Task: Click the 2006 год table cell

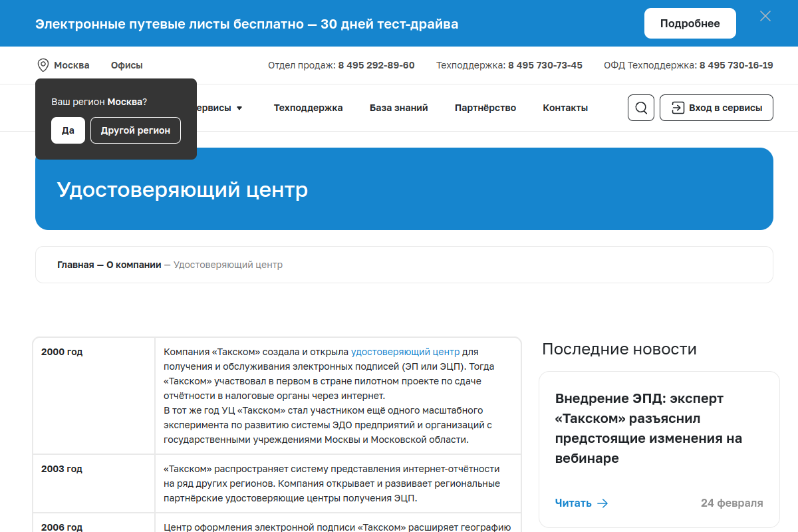Action: pos(94,523)
